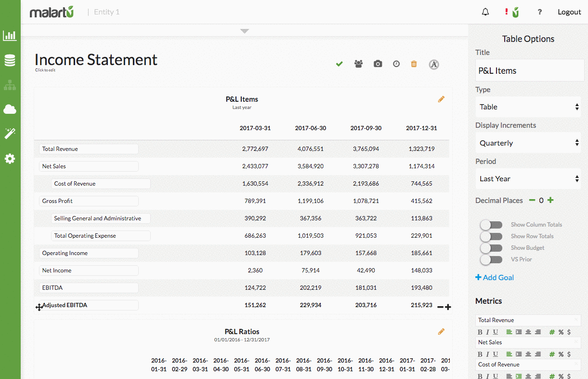Screen dimensions: 588x379
Task: Bold the Net Sales metric
Action: [x=480, y=354]
